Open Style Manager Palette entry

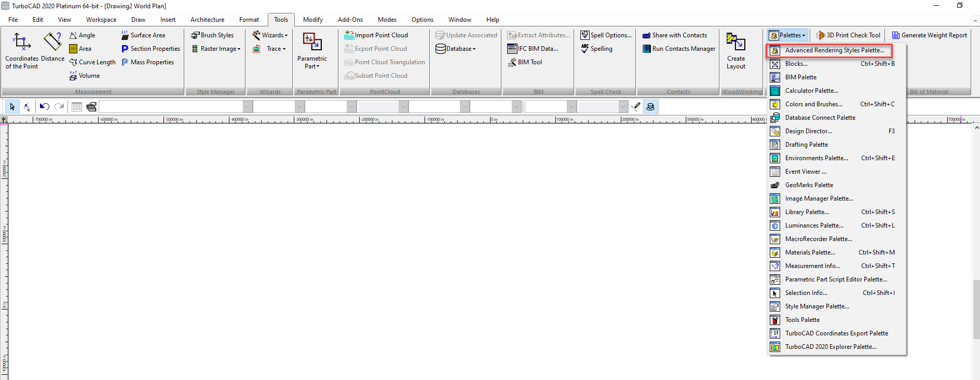tap(836, 306)
